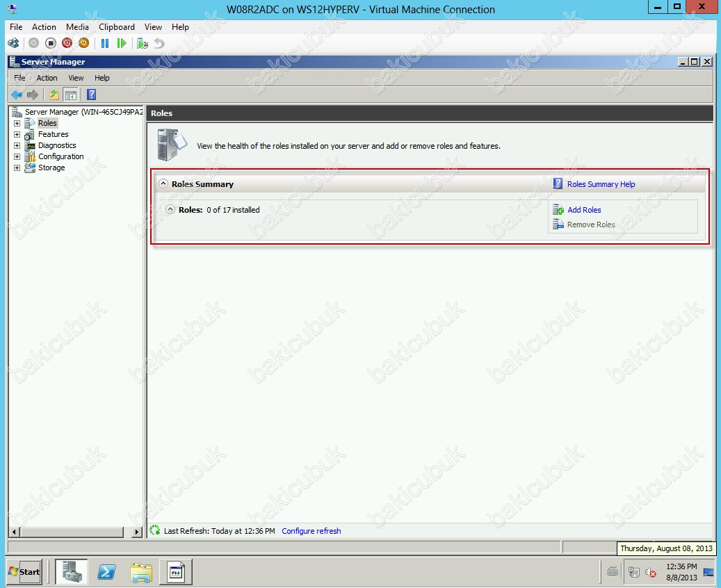The height and width of the screenshot is (588, 721).
Task: Select Configuration in the console tree
Action: 61,156
